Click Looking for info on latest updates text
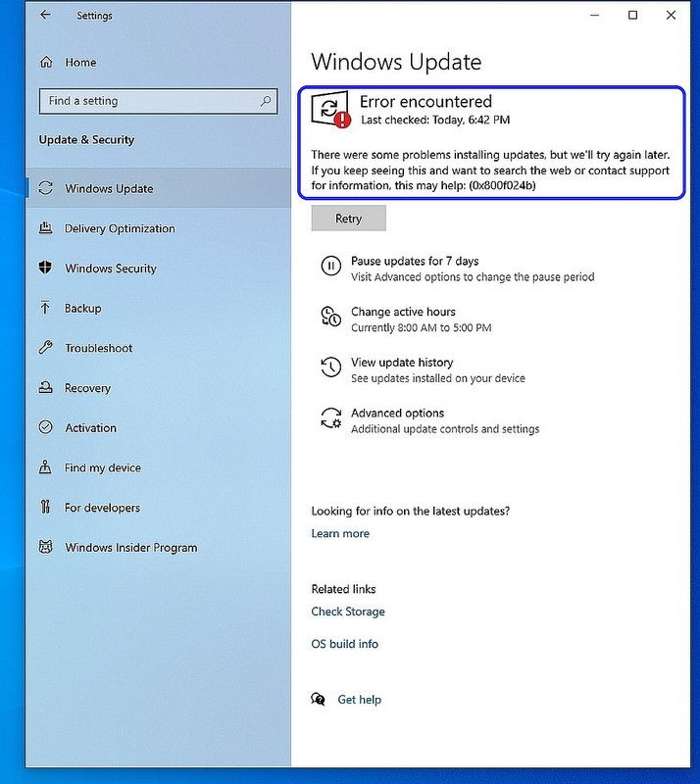The height and width of the screenshot is (784, 700). pyautogui.click(x=410, y=511)
